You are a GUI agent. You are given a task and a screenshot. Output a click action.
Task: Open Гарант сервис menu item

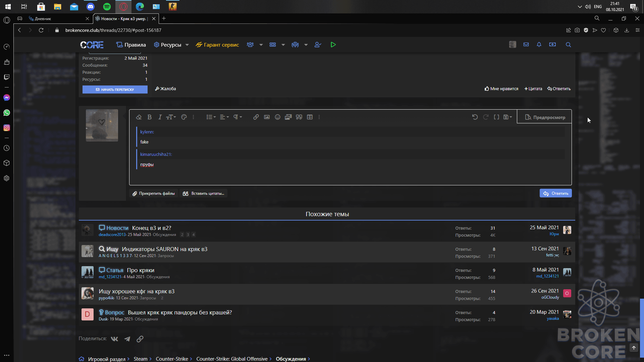(217, 45)
